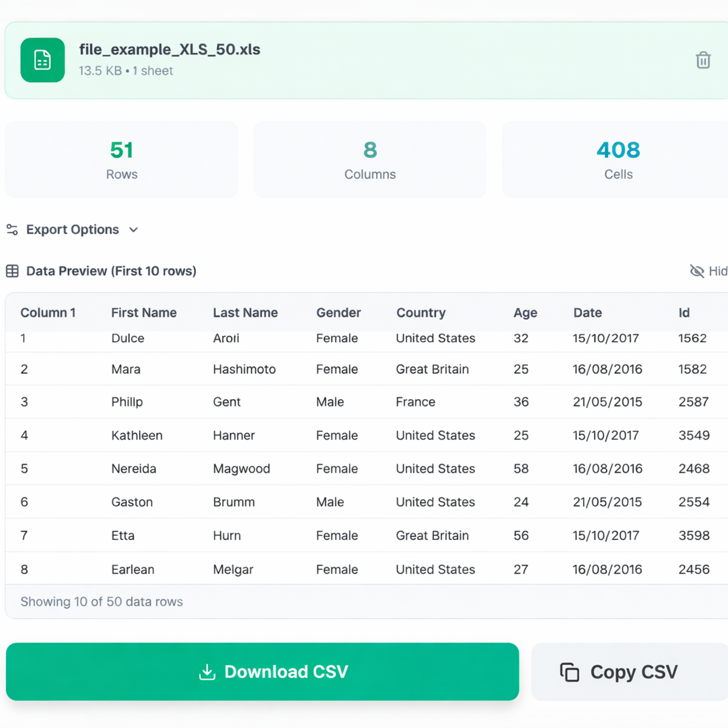
Task: Click the eye-slash icon near Hide
Action: 696,271
